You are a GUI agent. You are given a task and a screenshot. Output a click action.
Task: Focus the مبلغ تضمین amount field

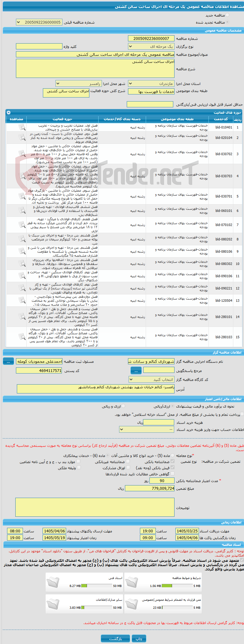[x=150, y=488]
